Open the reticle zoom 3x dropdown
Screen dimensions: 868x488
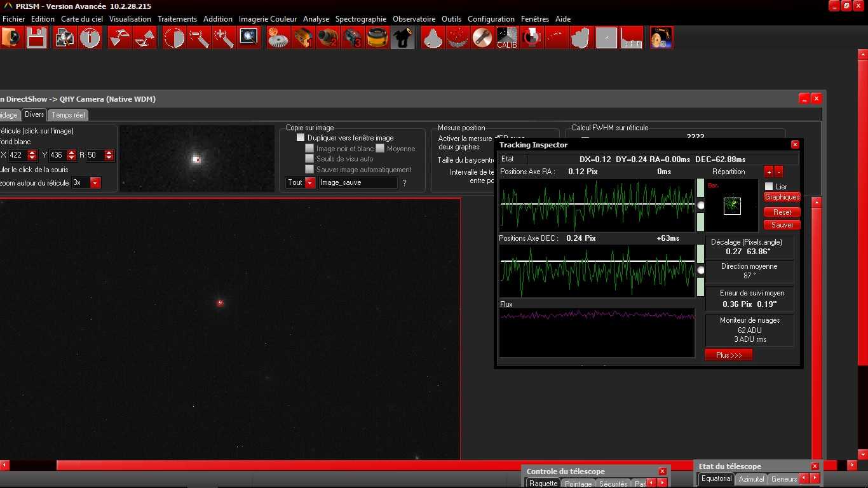coord(95,183)
